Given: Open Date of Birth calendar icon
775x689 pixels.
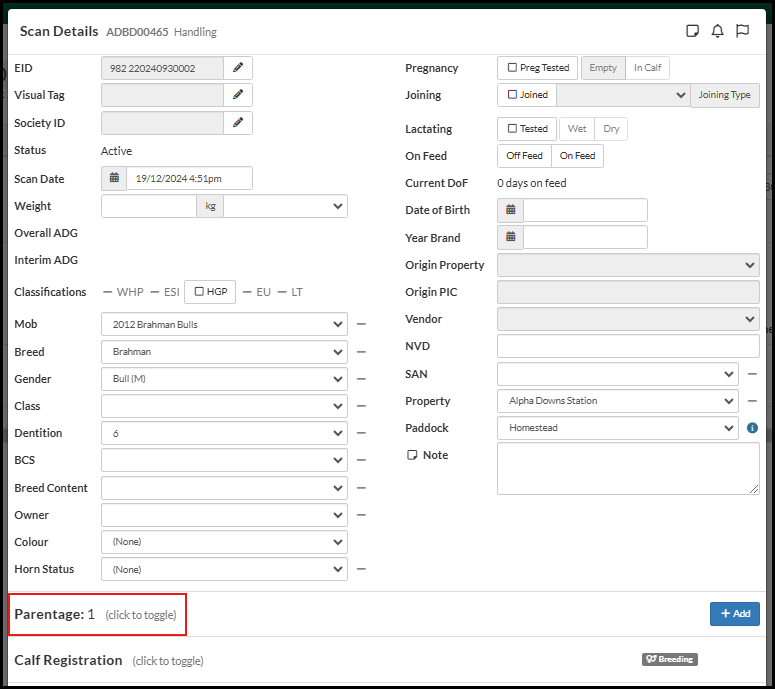Looking at the screenshot, I should point(511,210).
